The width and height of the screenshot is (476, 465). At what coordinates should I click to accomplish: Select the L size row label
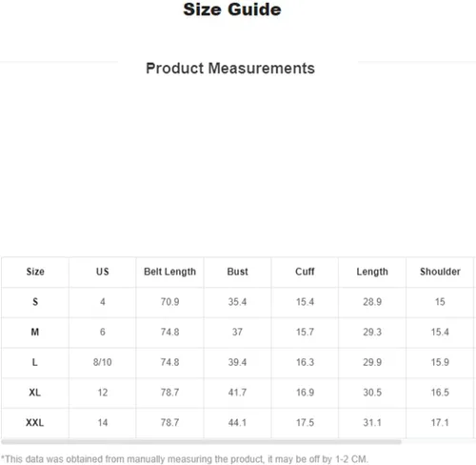pos(35,362)
